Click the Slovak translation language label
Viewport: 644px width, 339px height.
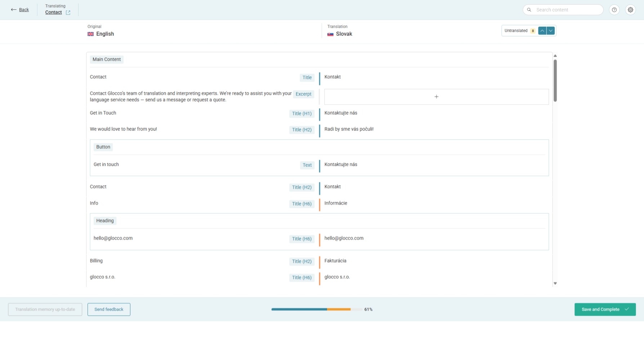coord(344,34)
